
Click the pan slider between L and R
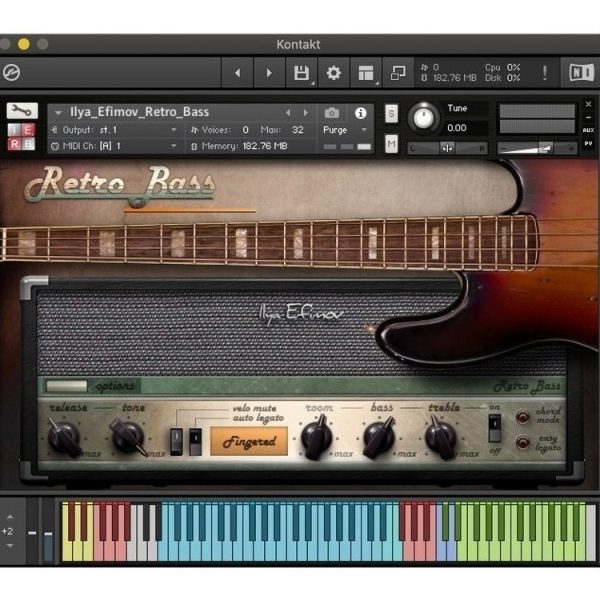click(447, 148)
